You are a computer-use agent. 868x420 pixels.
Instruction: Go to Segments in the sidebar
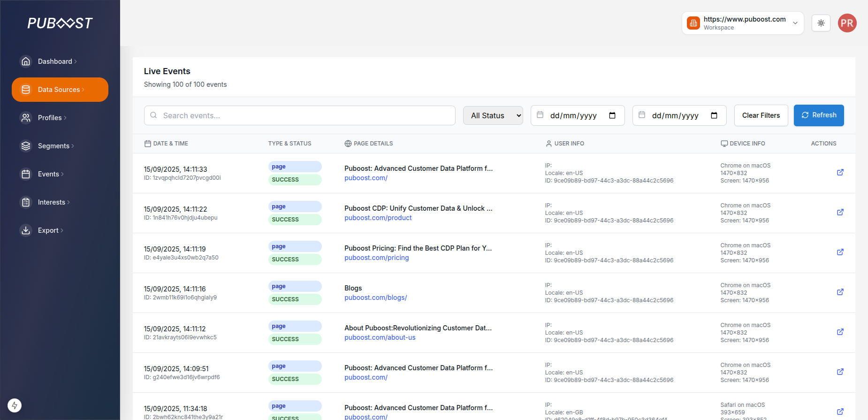pos(53,146)
